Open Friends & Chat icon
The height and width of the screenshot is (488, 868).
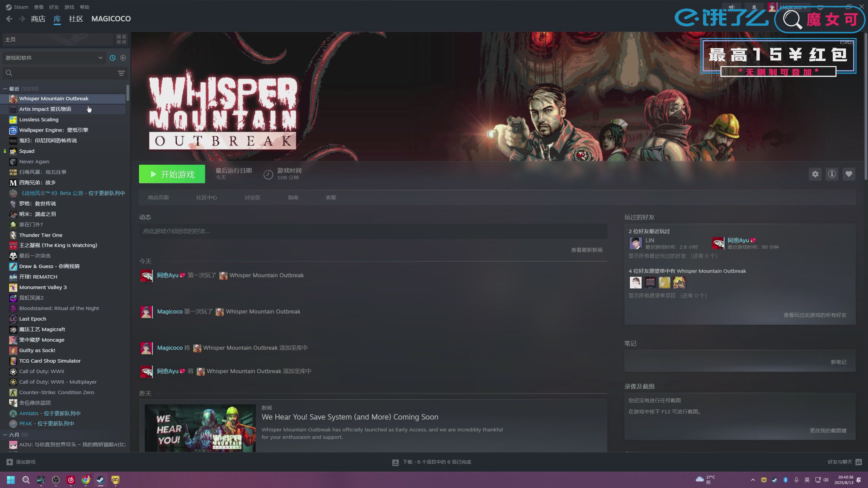[859, 462]
